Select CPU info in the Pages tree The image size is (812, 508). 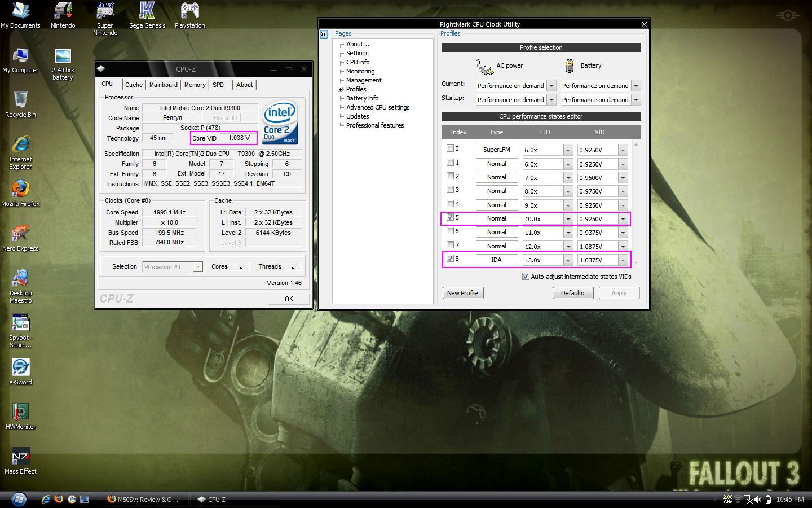(358, 62)
